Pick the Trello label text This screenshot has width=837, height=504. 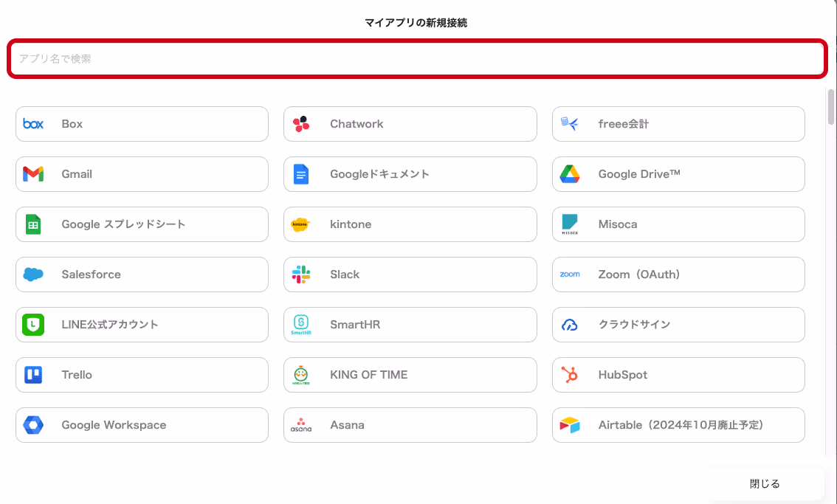[x=77, y=375]
